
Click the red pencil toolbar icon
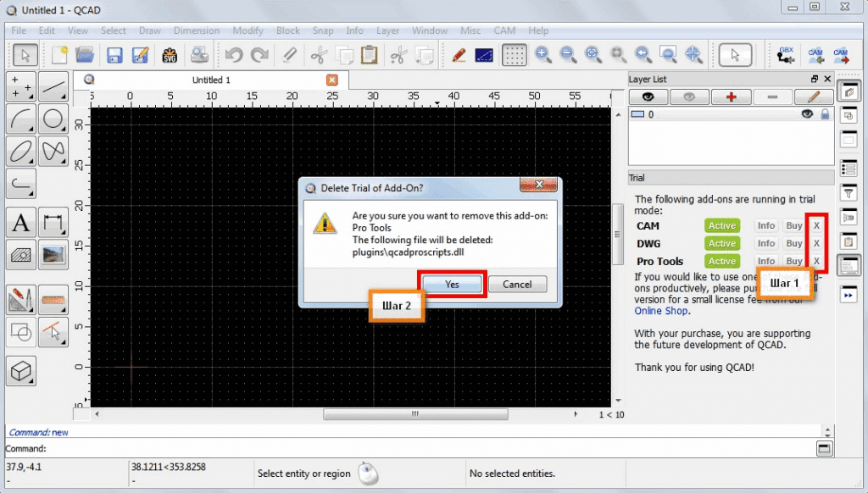pyautogui.click(x=459, y=55)
